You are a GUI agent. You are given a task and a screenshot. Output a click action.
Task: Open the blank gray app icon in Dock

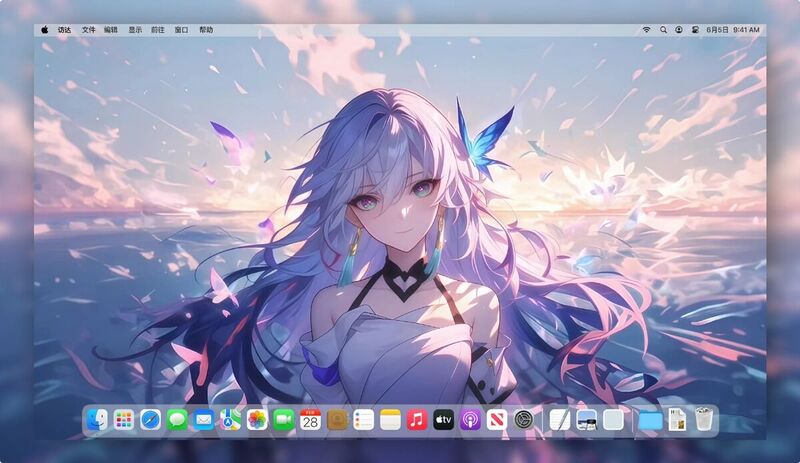click(x=613, y=420)
